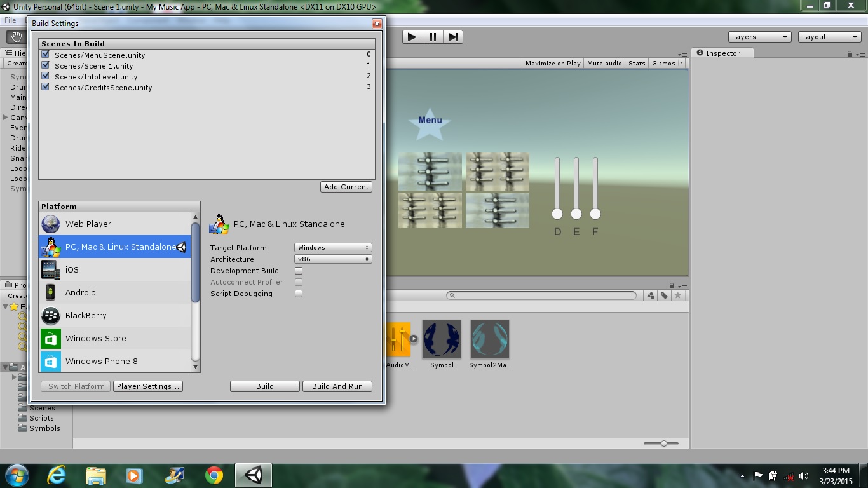This screenshot has width=868, height=488.
Task: Open the Layout dropdown
Action: pyautogui.click(x=829, y=37)
